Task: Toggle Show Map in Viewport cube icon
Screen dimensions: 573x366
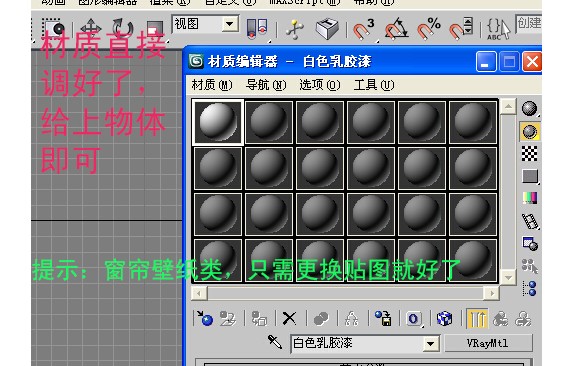Action: point(444,319)
